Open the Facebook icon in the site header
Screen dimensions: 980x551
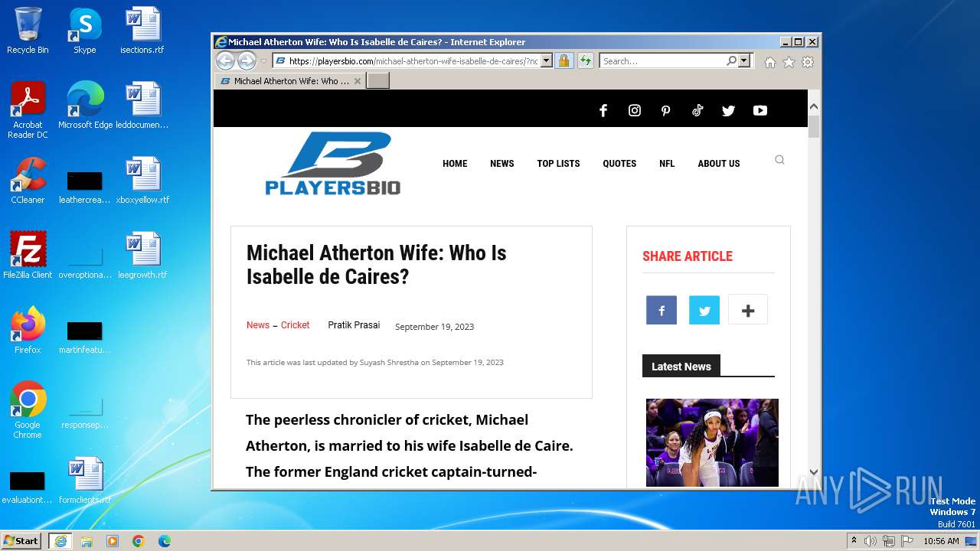click(x=603, y=110)
